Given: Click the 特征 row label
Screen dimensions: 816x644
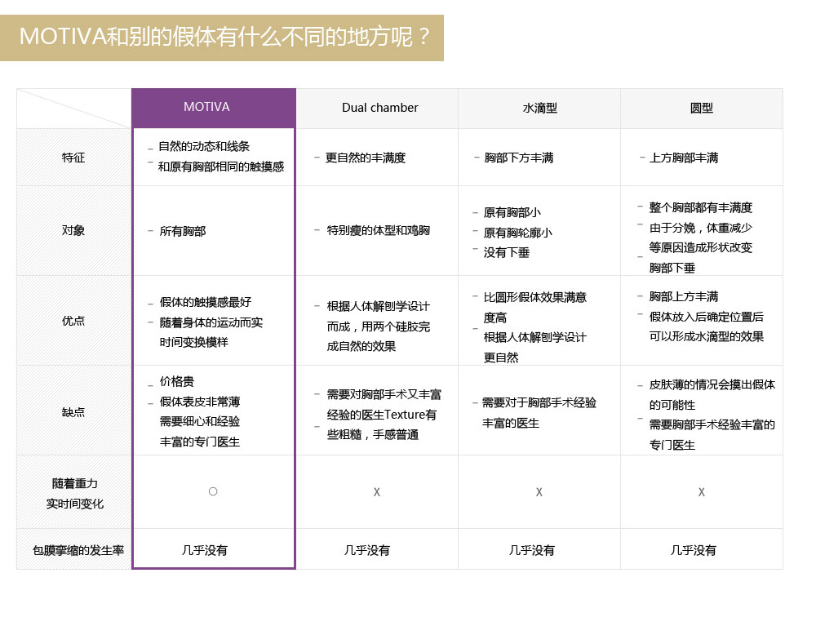Looking at the screenshot, I should (73, 157).
